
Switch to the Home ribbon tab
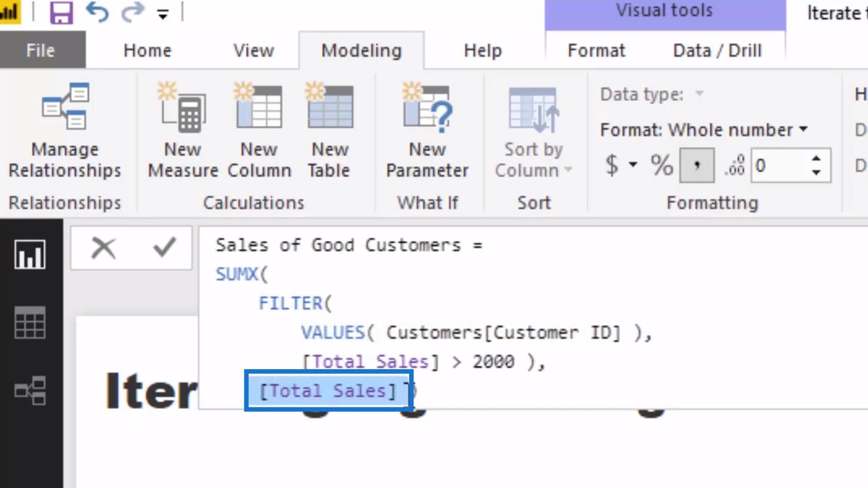pos(147,50)
